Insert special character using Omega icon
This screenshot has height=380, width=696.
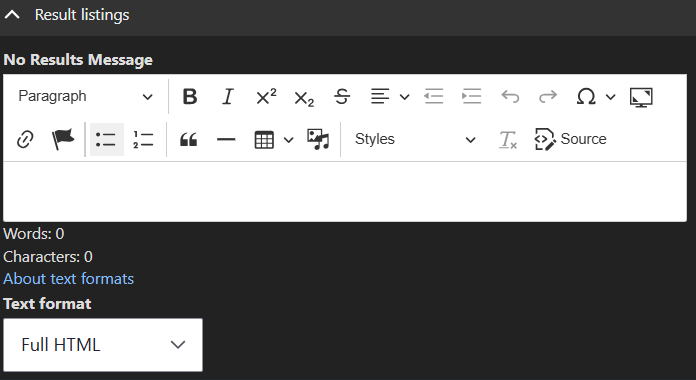(586, 96)
